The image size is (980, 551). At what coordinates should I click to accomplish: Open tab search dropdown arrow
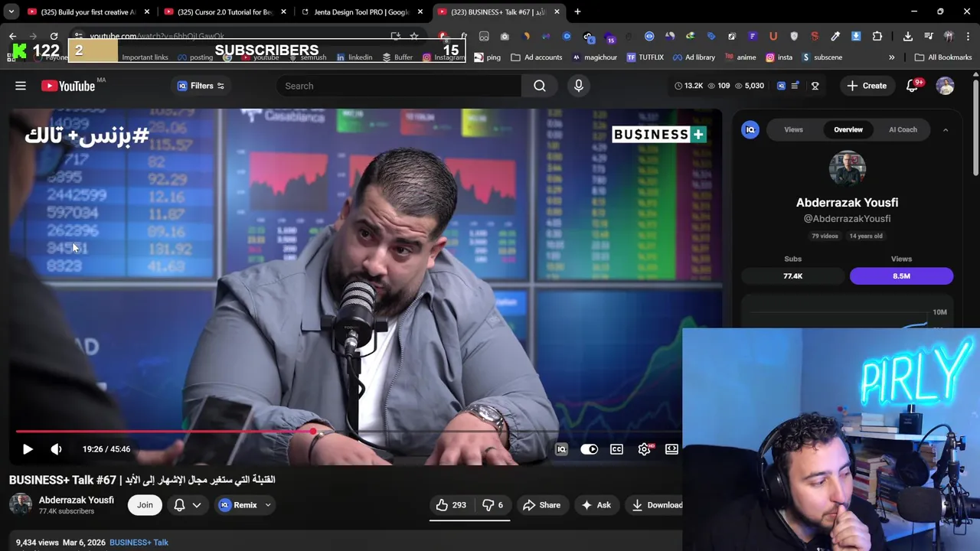pos(11,11)
